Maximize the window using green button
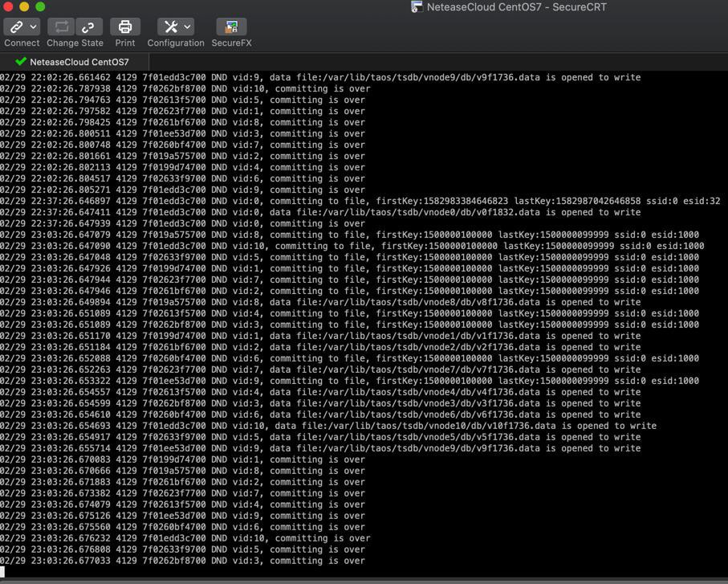The image size is (728, 584). (40, 6)
